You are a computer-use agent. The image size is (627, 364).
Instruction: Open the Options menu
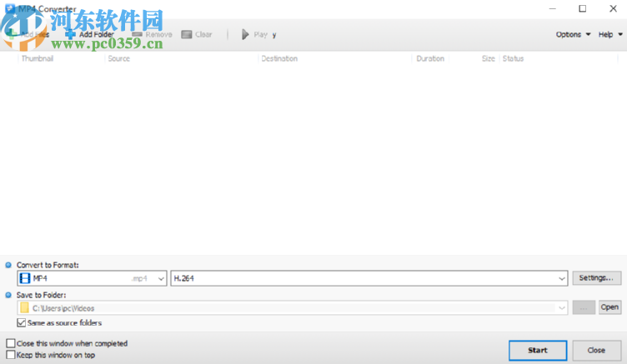pos(573,34)
